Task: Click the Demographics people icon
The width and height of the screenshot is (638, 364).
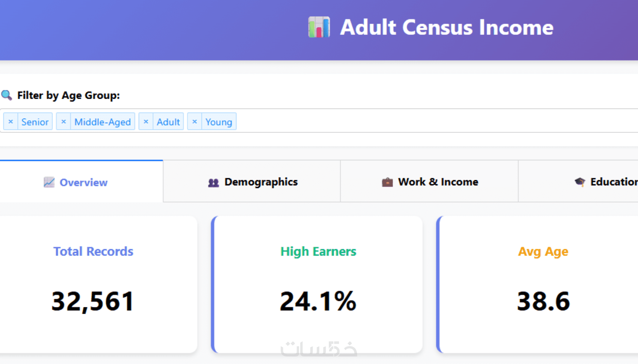Action: [213, 182]
